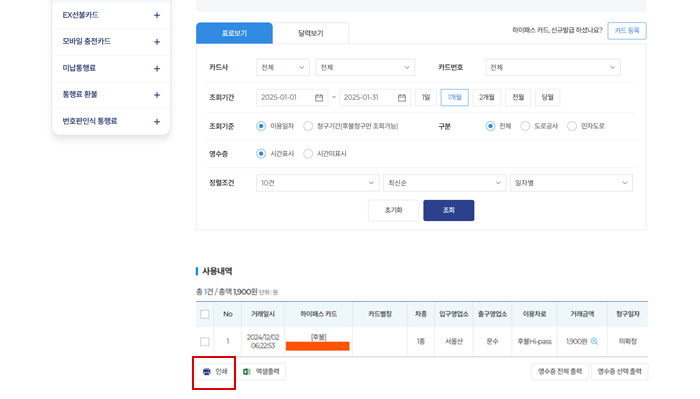Click the 인쇄 print button
Viewport: 700px width, 399px height.
(215, 372)
